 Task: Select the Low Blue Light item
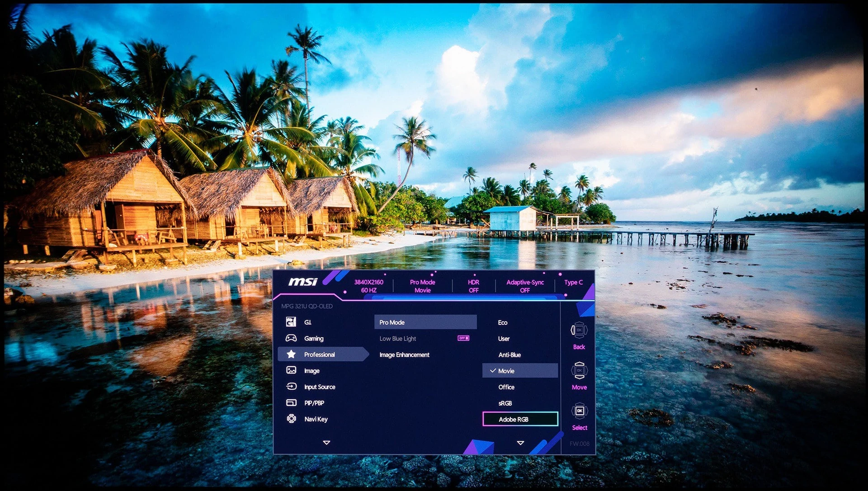(398, 338)
